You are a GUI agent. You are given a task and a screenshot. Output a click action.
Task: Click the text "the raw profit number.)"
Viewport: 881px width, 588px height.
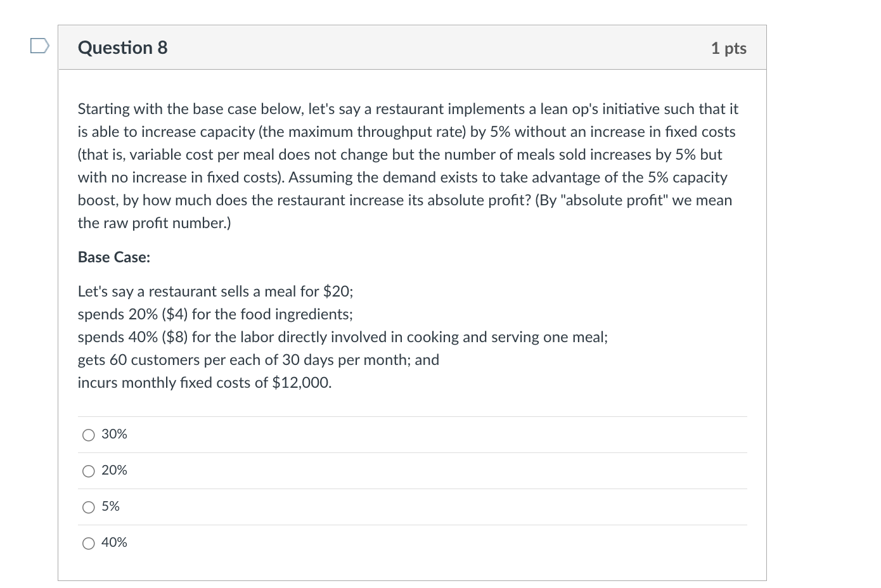[154, 223]
